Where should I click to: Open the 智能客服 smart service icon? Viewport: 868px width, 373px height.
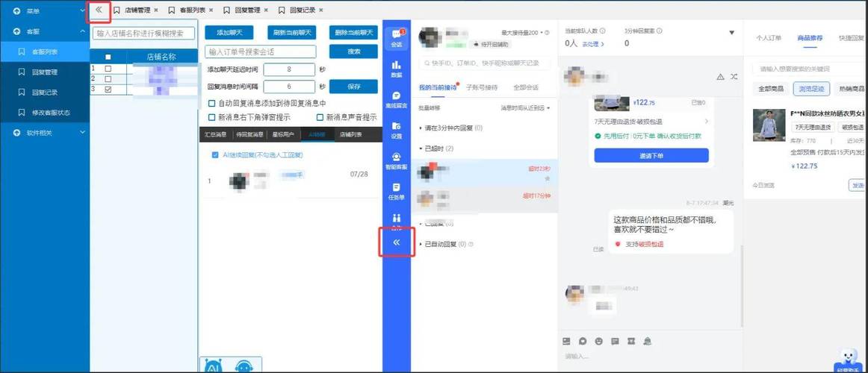coord(396,160)
